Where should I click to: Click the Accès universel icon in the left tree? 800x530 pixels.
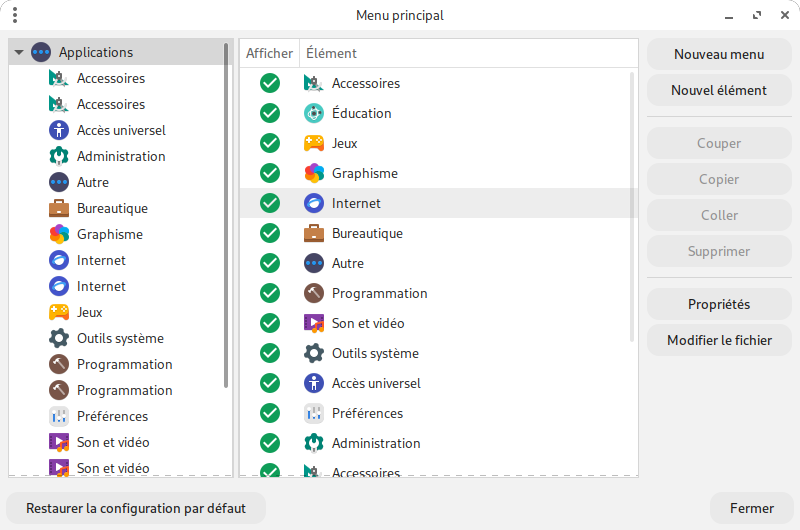(x=59, y=130)
